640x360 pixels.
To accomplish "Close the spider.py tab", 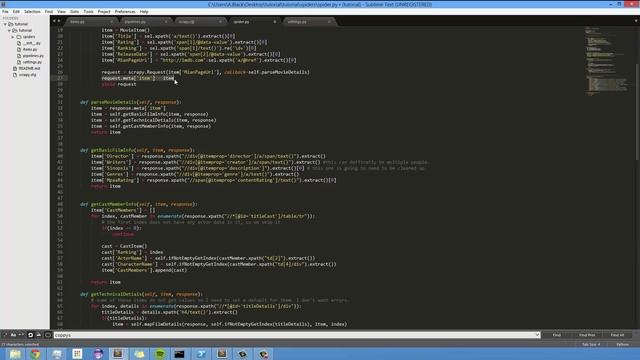I will click(x=275, y=22).
